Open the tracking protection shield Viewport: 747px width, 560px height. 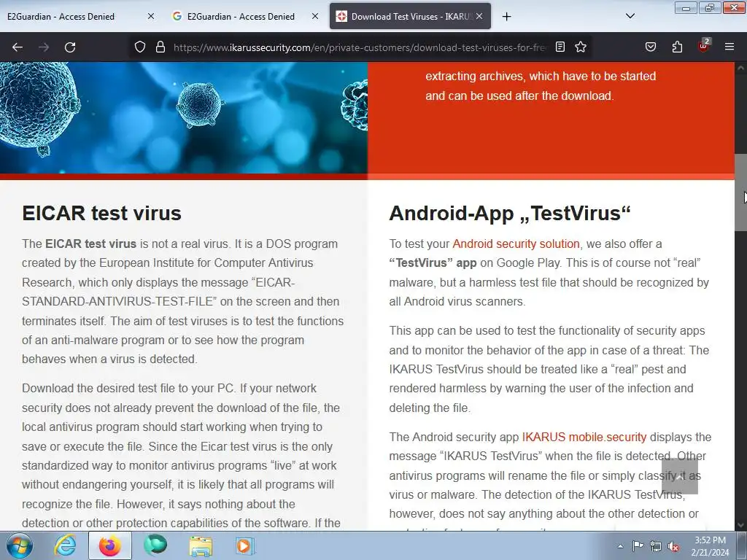[139, 47]
